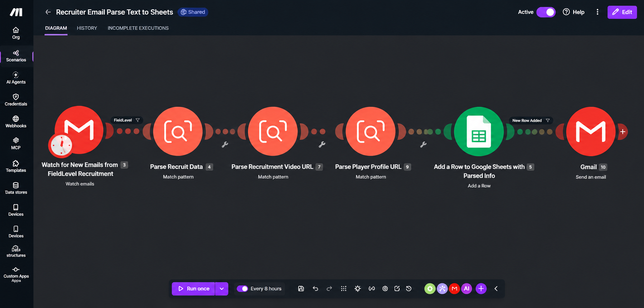Click the clock history icon in toolbar
Screen dimensions: 644x308
pos(409,289)
